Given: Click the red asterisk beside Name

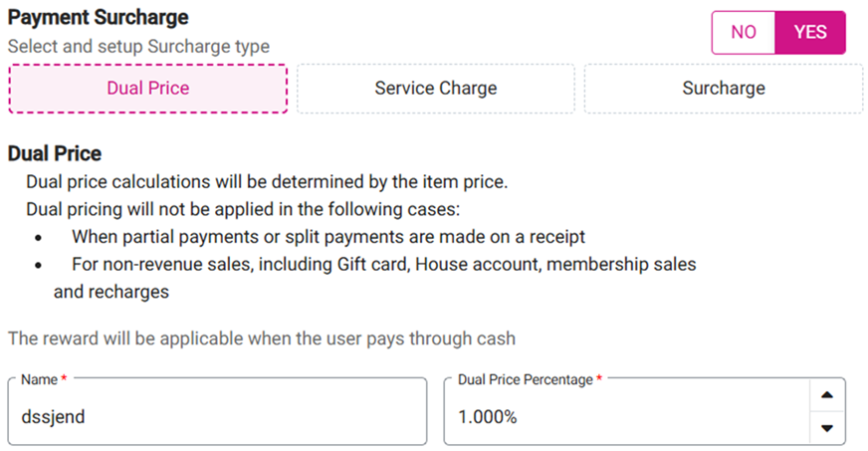Looking at the screenshot, I should (66, 380).
